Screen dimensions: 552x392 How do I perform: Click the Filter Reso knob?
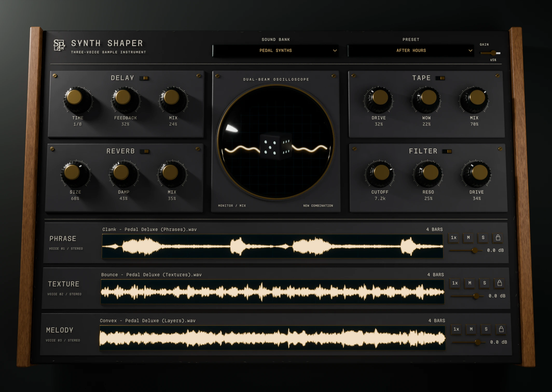428,174
